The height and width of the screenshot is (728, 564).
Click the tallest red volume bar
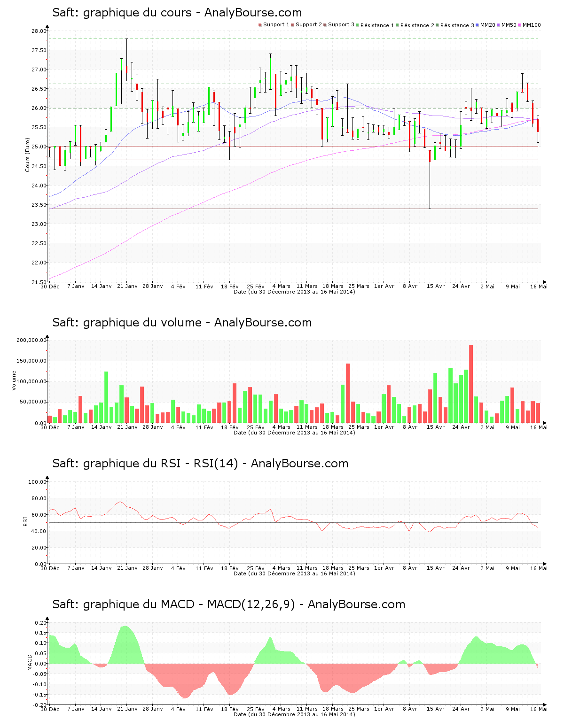[471, 383]
